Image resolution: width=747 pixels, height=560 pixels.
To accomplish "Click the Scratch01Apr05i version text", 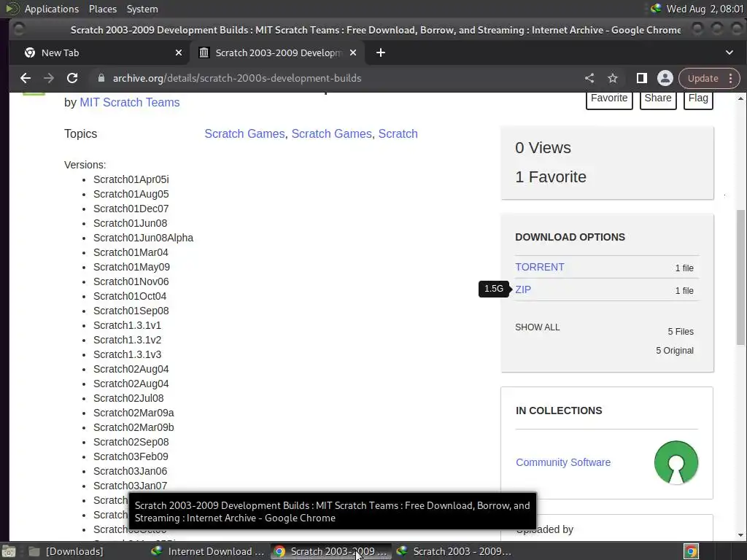I will pyautogui.click(x=131, y=179).
